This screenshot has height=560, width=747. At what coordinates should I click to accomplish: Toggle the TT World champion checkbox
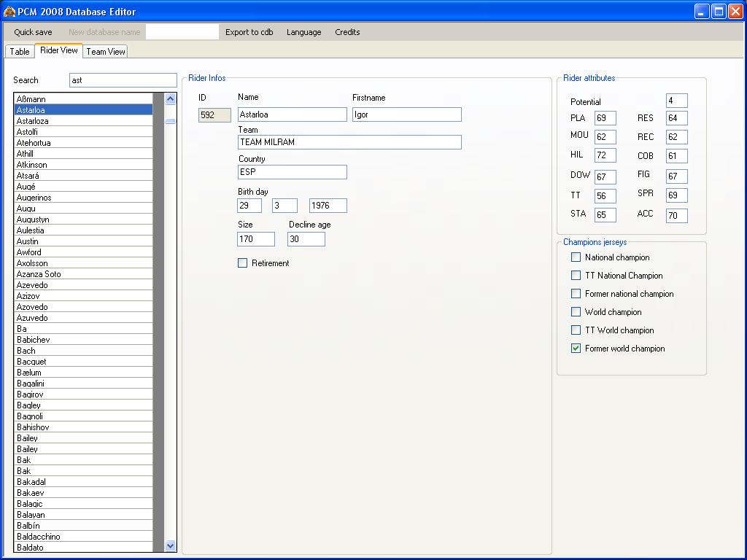click(x=576, y=330)
